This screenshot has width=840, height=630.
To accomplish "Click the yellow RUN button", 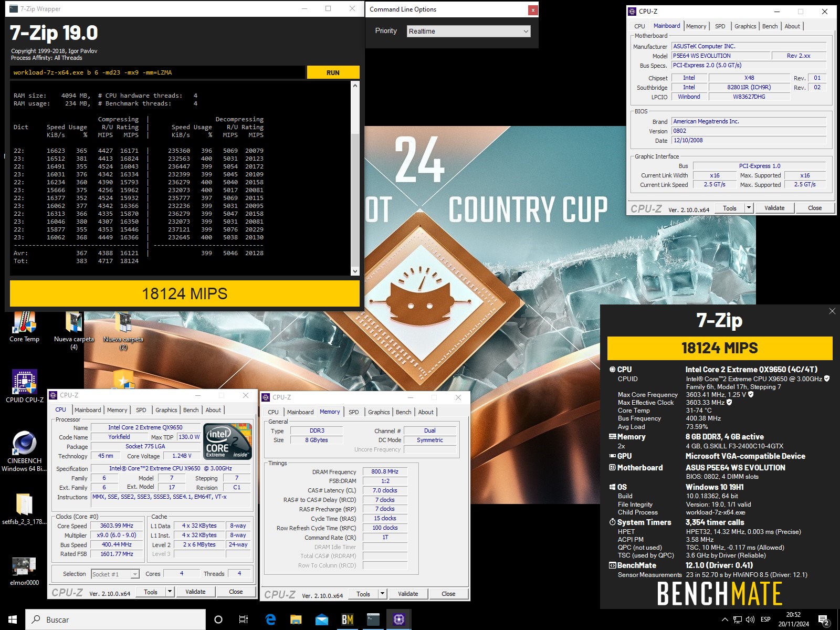I will point(333,72).
